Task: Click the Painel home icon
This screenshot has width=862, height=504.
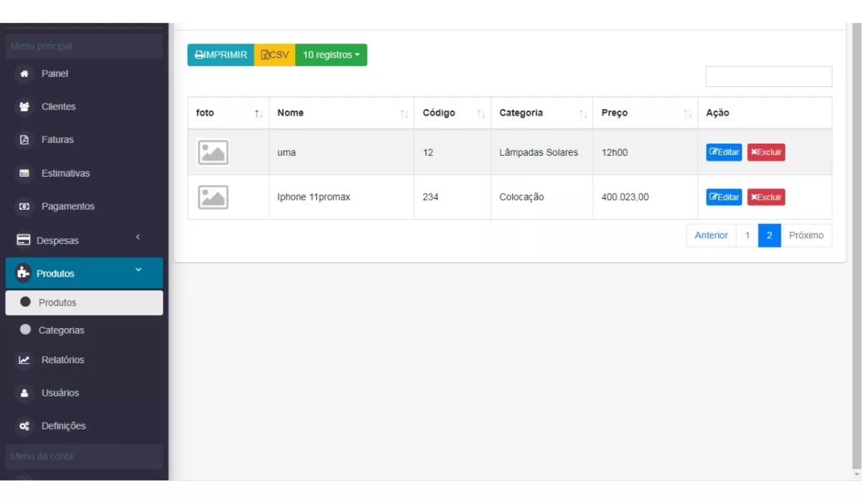Action: pyautogui.click(x=24, y=74)
